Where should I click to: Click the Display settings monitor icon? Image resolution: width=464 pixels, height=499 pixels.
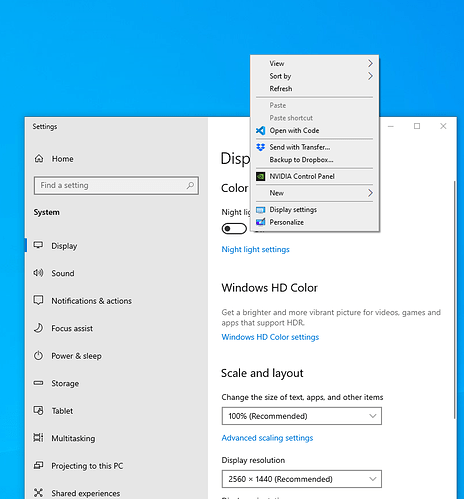point(261,210)
